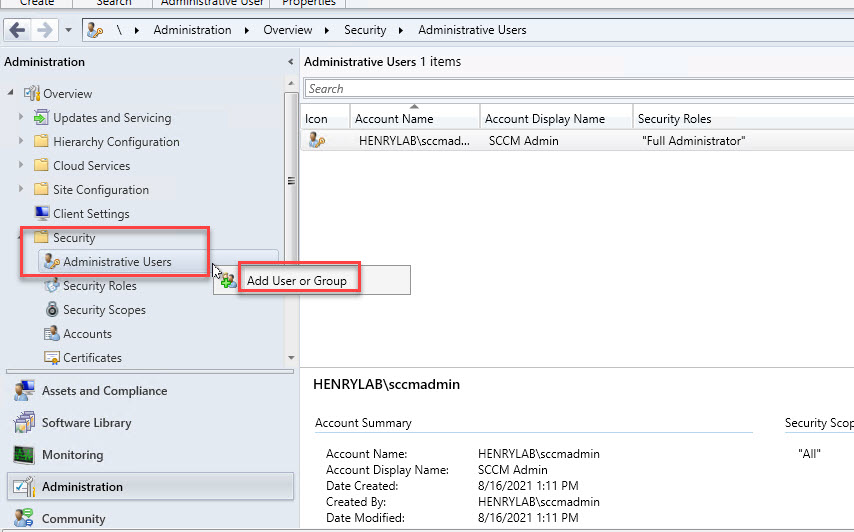Expand the Hierarchy Configuration node
This screenshot has height=532, width=854.
21,142
